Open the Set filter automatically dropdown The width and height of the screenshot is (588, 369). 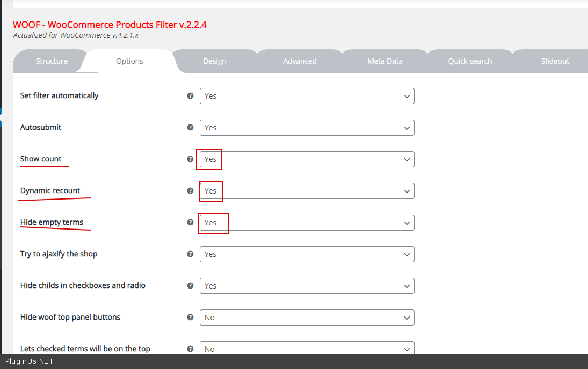[x=307, y=96]
